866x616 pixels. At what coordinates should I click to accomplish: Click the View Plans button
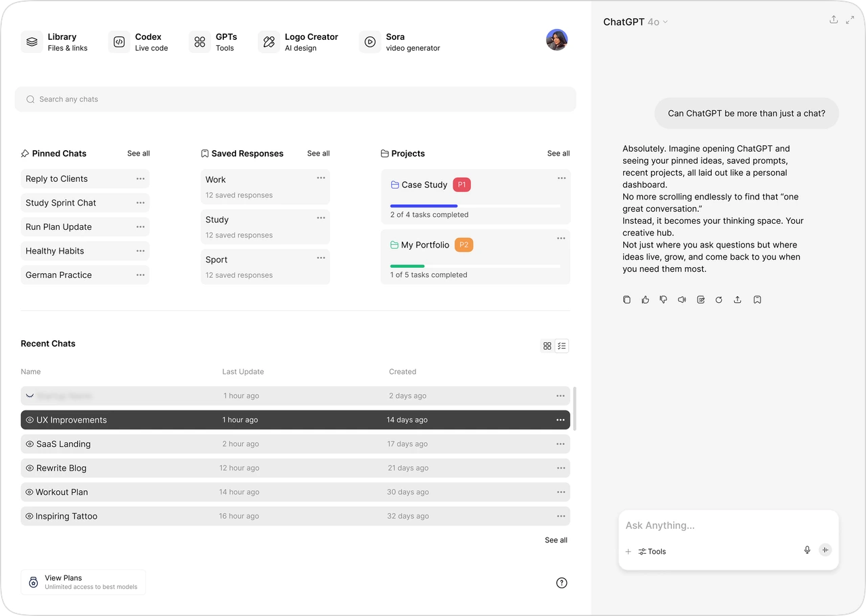point(83,582)
